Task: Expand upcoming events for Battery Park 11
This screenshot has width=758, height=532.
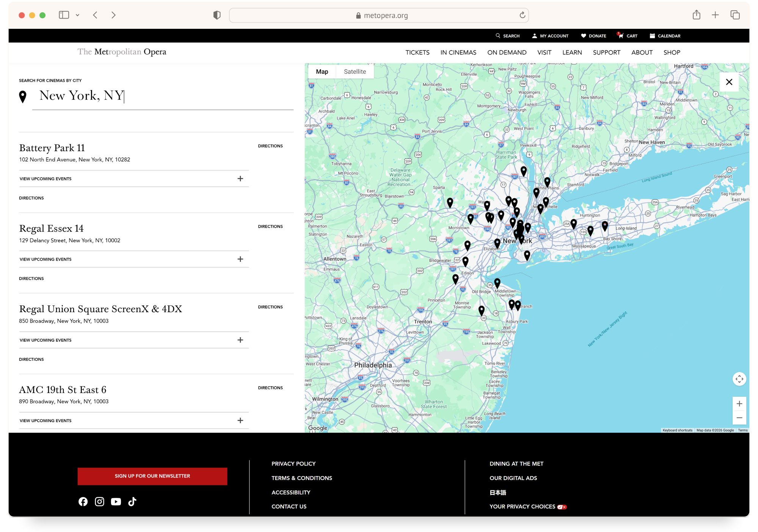Action: 134,178
